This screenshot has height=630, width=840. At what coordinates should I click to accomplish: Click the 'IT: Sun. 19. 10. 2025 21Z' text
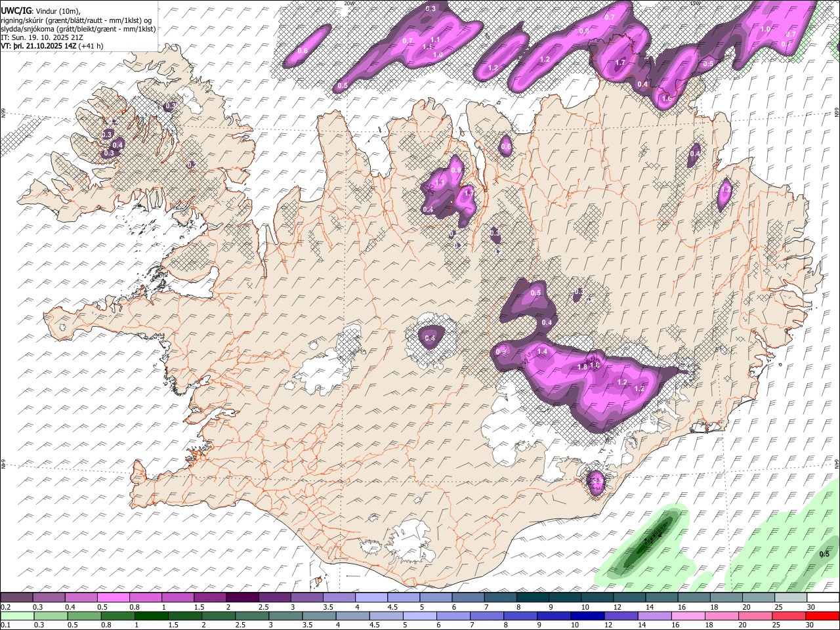click(x=41, y=37)
